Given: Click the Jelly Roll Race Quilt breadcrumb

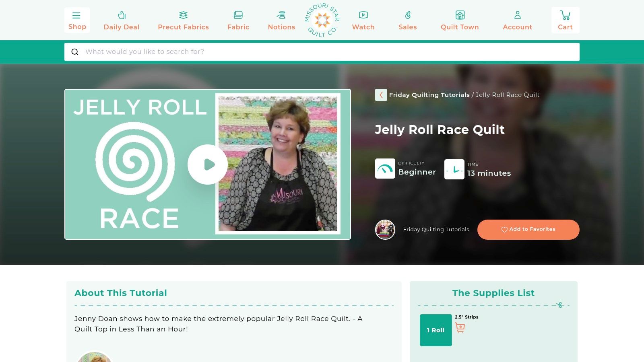Looking at the screenshot, I should click(x=508, y=95).
